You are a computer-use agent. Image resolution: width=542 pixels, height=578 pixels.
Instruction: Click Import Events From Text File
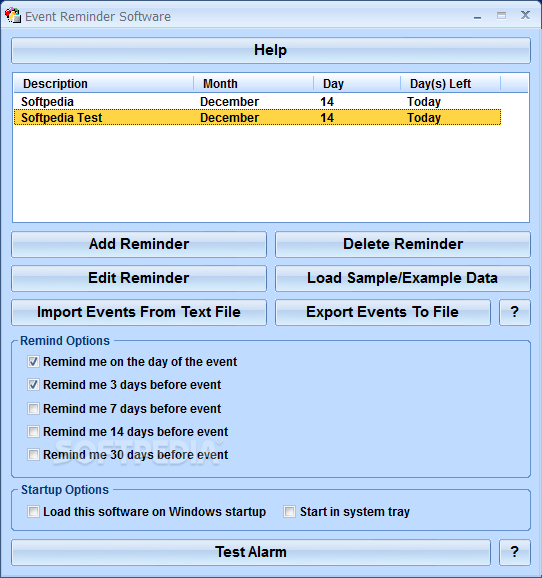pyautogui.click(x=139, y=312)
